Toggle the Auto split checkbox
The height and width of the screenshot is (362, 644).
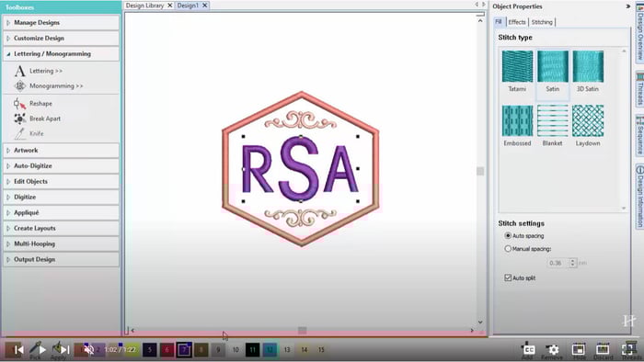508,277
